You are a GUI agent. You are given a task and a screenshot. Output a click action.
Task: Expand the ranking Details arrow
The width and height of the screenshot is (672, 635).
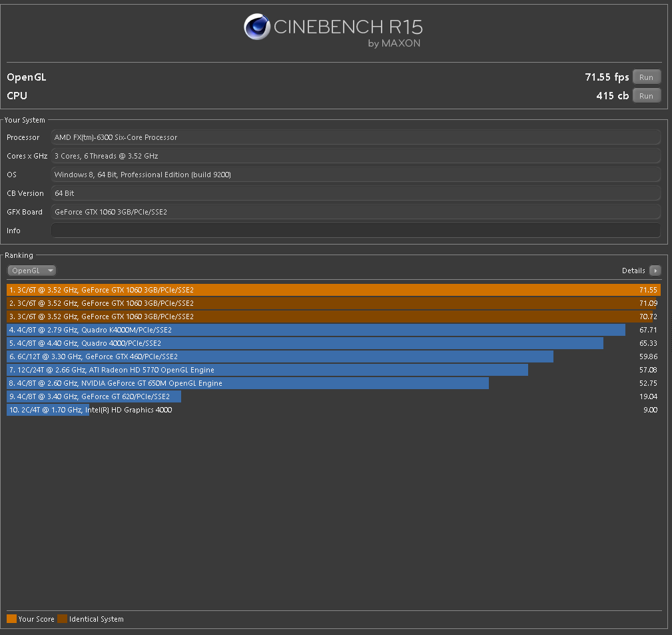coord(655,271)
